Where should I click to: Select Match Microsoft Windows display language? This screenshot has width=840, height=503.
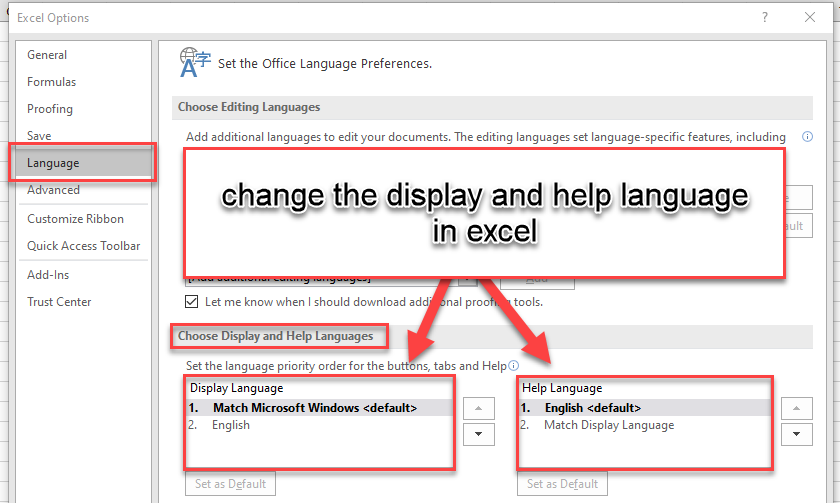(320, 408)
